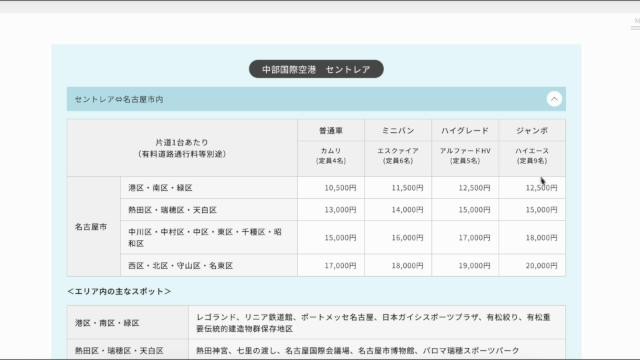The height and width of the screenshot is (360, 640).
Task: Click the 17,000円 ハイグレード price cell
Action: [465, 238]
